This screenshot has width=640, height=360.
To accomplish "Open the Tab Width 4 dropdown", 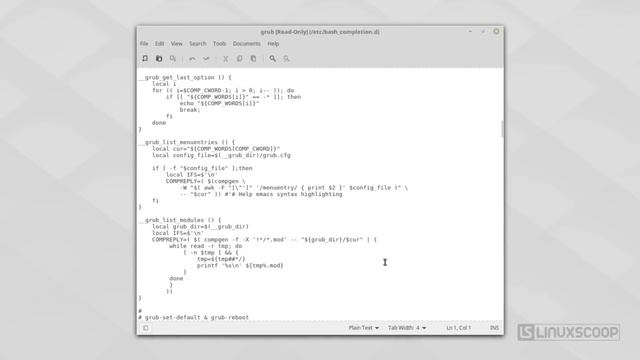I will (407, 328).
